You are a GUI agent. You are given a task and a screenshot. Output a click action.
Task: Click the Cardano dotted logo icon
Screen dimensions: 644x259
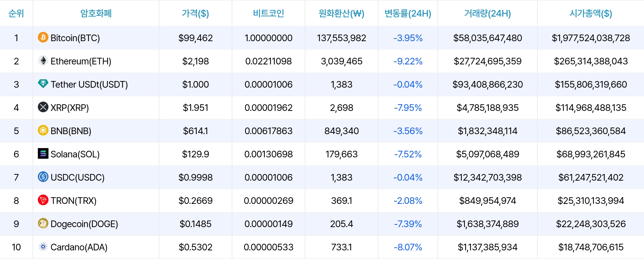click(43, 247)
